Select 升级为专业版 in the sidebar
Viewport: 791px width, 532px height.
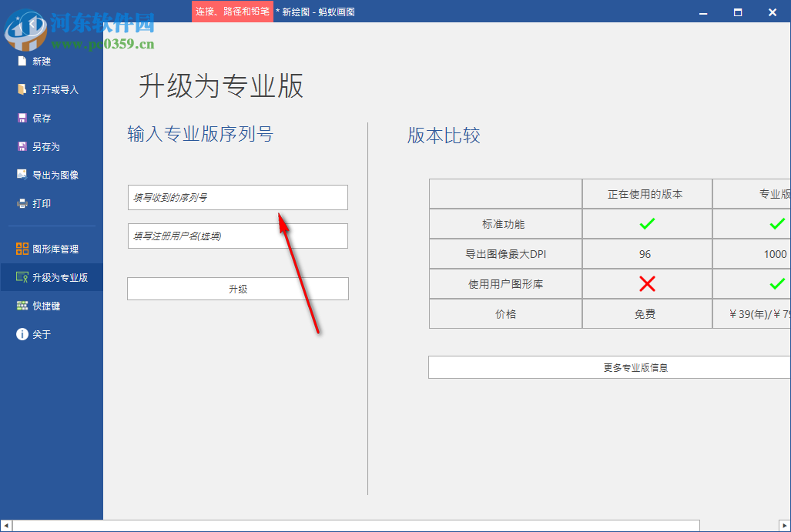tap(52, 277)
